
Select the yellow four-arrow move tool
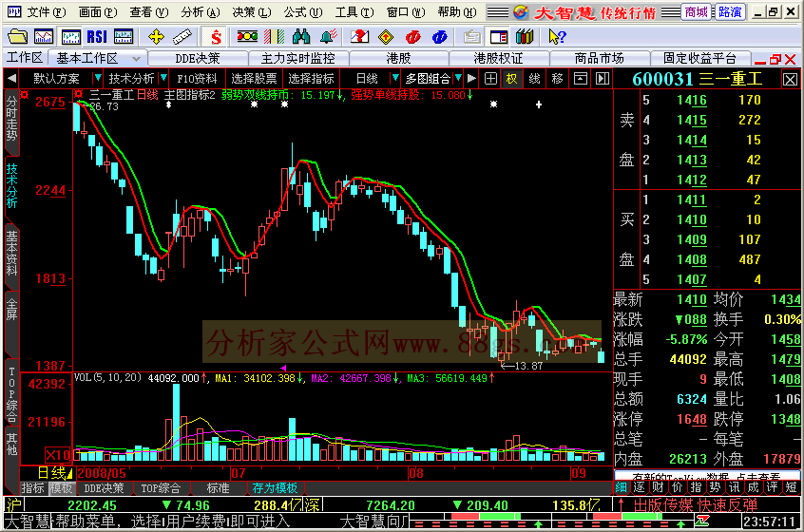tap(156, 37)
